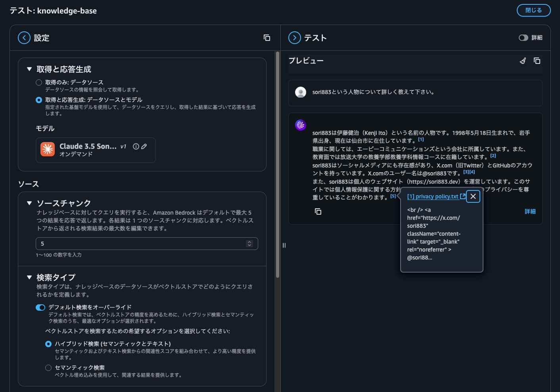Image resolution: width=560 pixels, height=392 pixels.
Task: Select the 取得のみ: データソース radio option
Action: (x=39, y=83)
